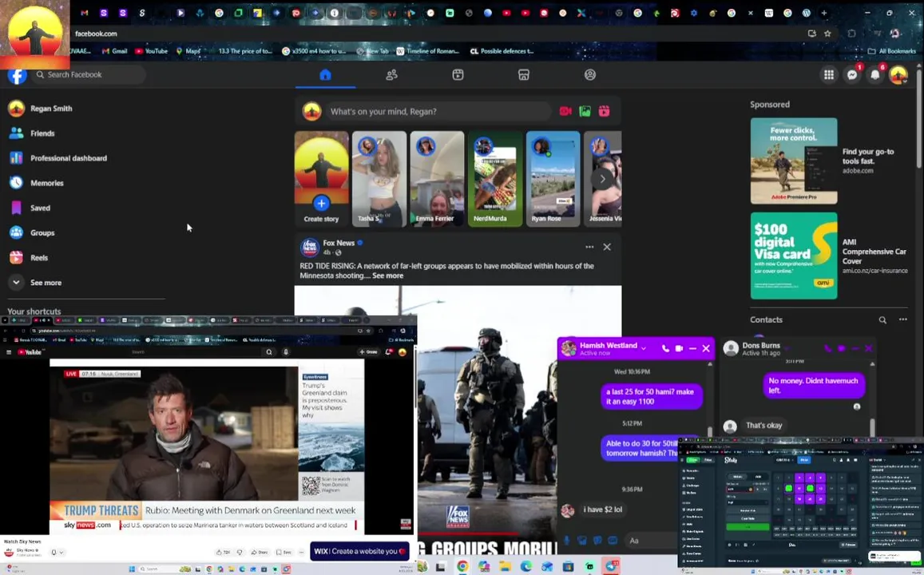
Task: Open the Facebook Video tab
Action: [458, 75]
